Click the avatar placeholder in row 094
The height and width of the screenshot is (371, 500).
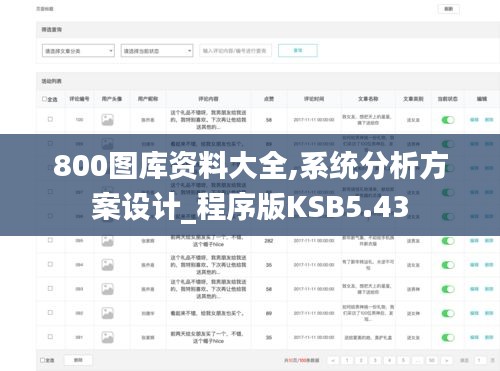click(107, 265)
